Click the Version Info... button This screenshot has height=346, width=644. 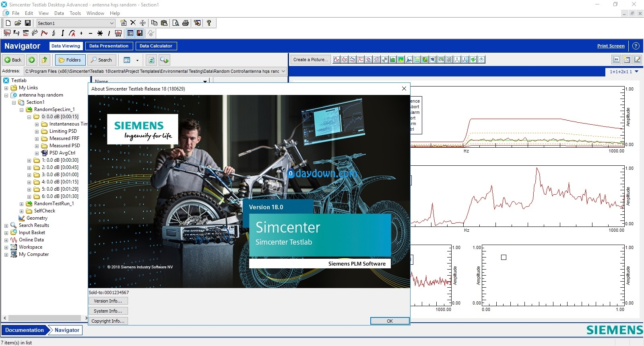click(x=108, y=301)
